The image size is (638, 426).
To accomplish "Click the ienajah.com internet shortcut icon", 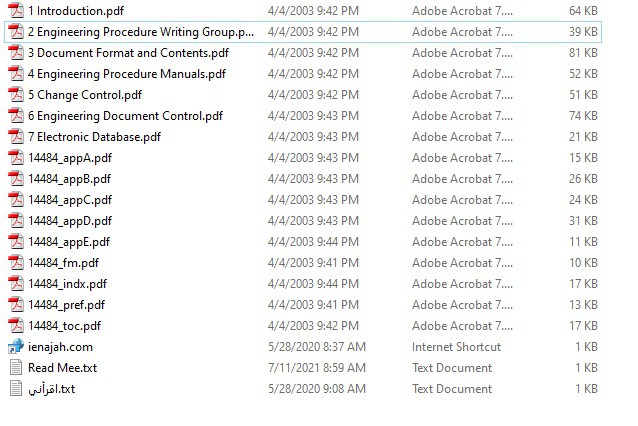I will [15, 346].
